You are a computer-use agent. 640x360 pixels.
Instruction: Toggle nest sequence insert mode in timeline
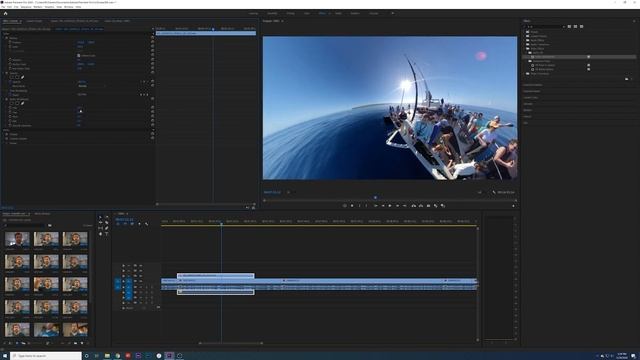[118, 224]
